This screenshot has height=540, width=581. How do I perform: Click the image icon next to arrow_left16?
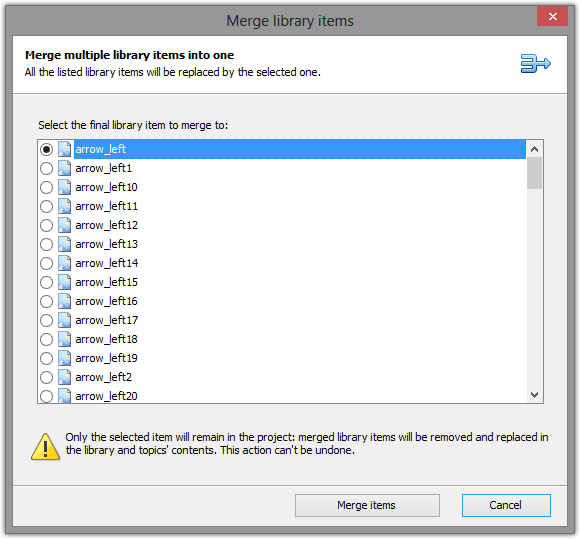click(x=64, y=301)
